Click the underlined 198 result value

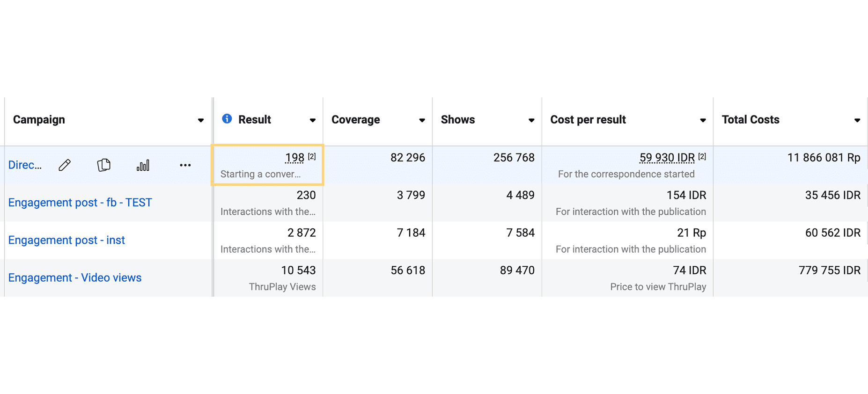coord(294,158)
